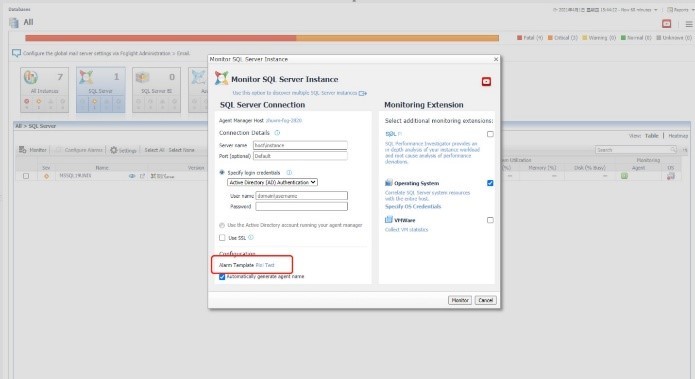695x379 pixels.
Task: Switch view to Heatmap
Action: [678, 136]
